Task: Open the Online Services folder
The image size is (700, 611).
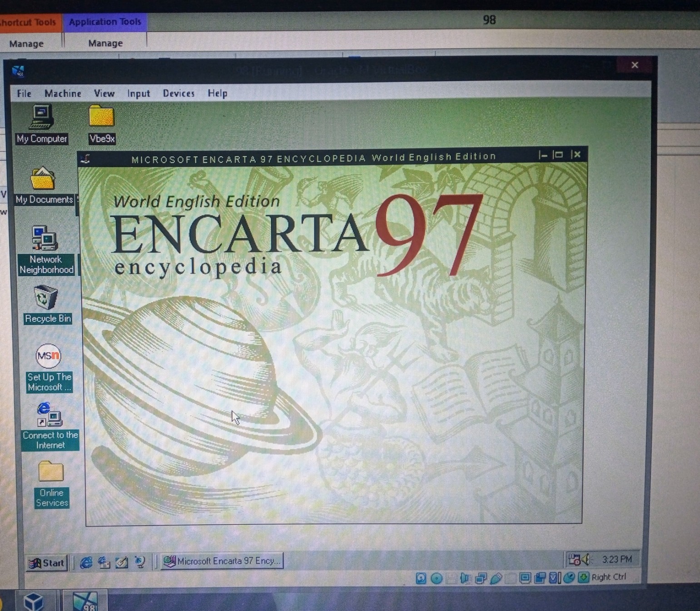Action: point(51,485)
